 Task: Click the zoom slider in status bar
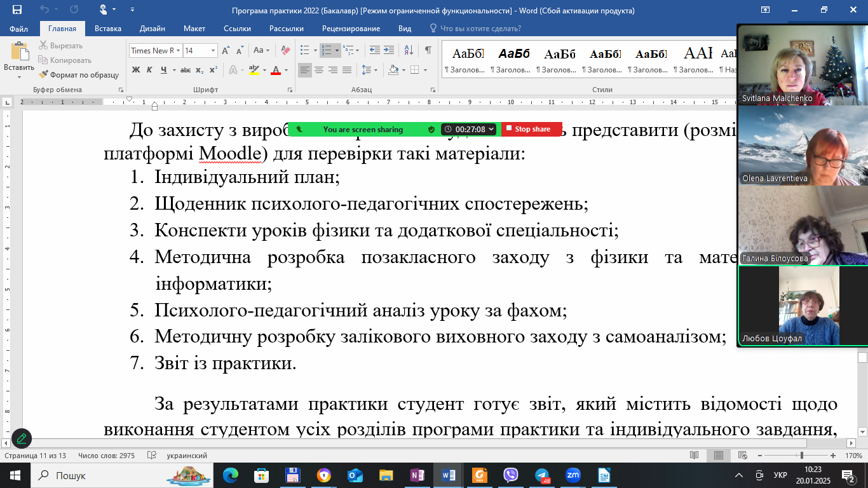801,456
